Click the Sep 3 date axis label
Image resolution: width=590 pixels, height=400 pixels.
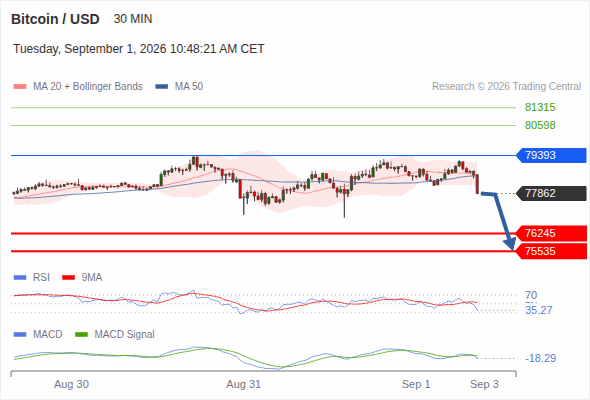484,384
